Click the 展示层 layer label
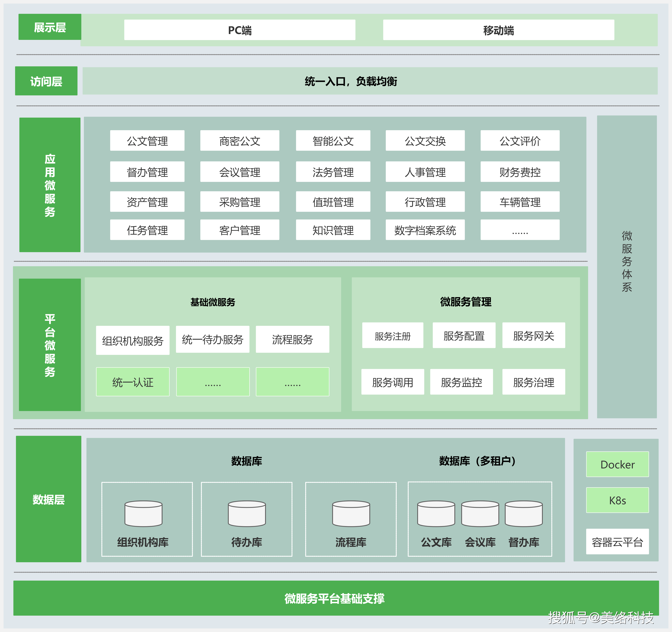Image resolution: width=672 pixels, height=632 pixels. (50, 27)
